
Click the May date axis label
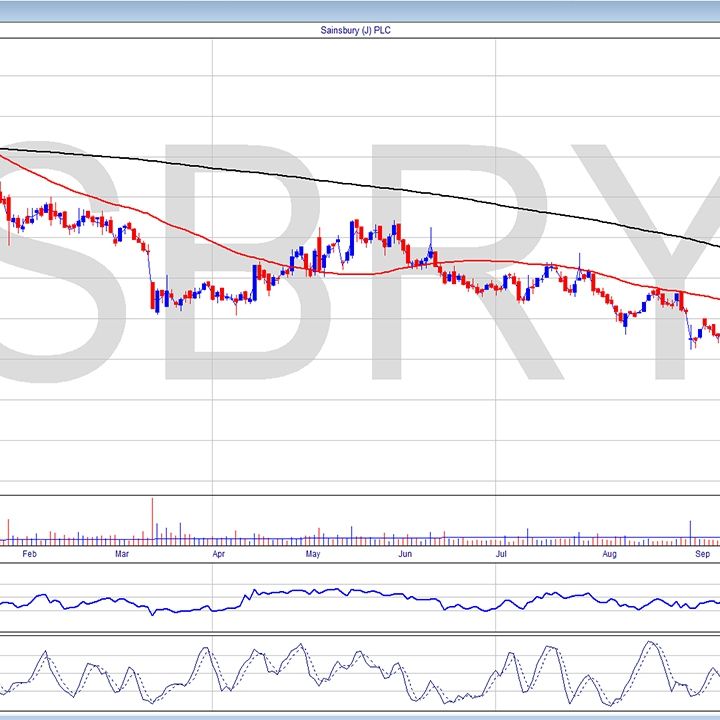tap(312, 553)
